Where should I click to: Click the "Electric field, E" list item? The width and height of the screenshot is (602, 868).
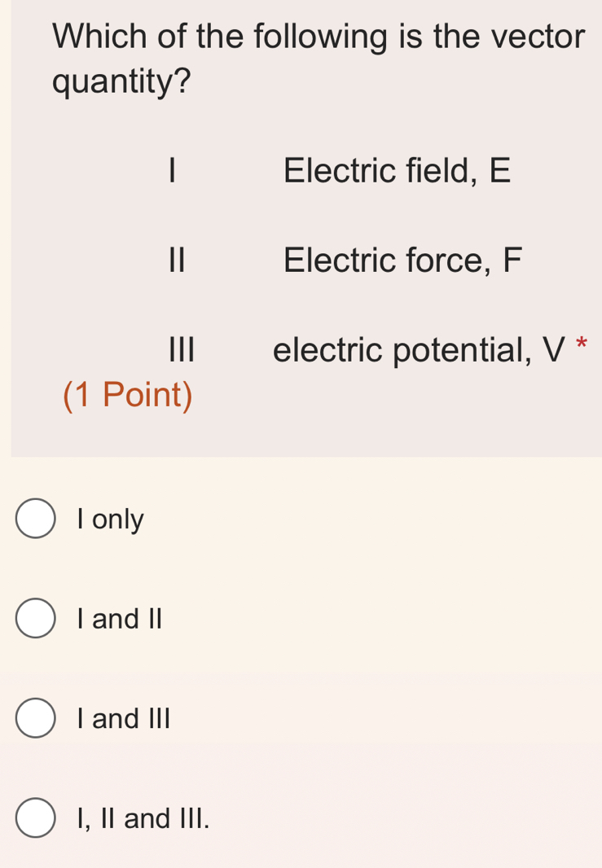pyautogui.click(x=398, y=170)
